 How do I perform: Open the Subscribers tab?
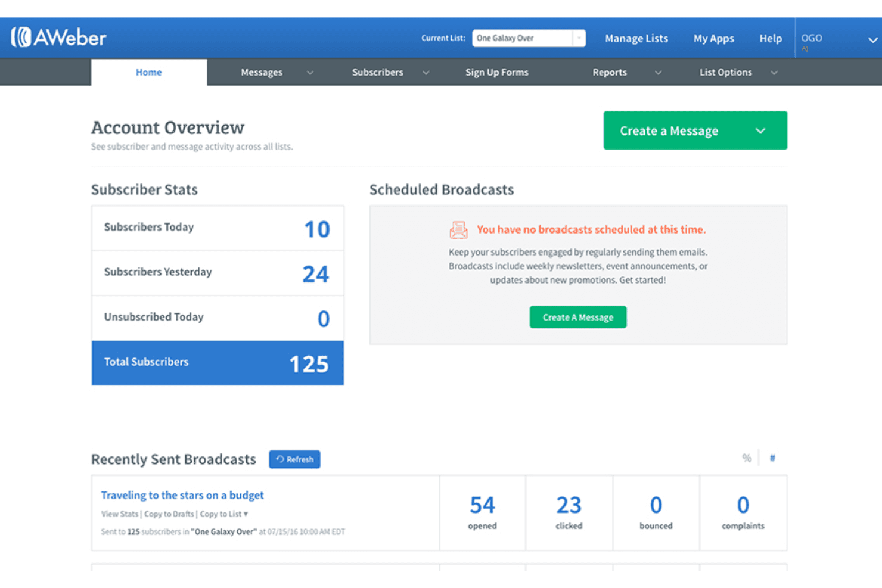(x=377, y=72)
